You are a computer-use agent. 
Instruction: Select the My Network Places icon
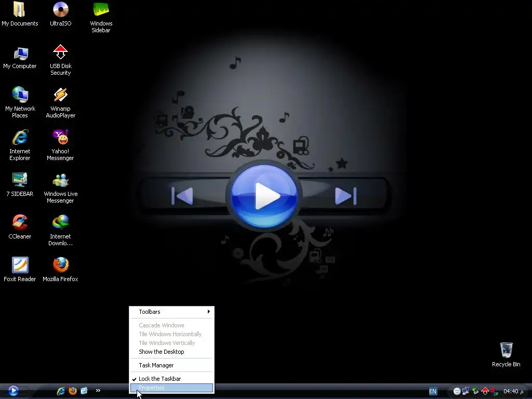pyautogui.click(x=20, y=95)
